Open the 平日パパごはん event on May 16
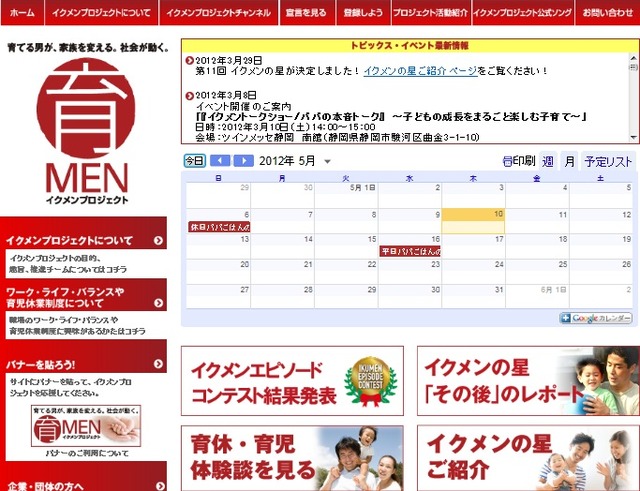The height and width of the screenshot is (491, 640). pyautogui.click(x=410, y=251)
